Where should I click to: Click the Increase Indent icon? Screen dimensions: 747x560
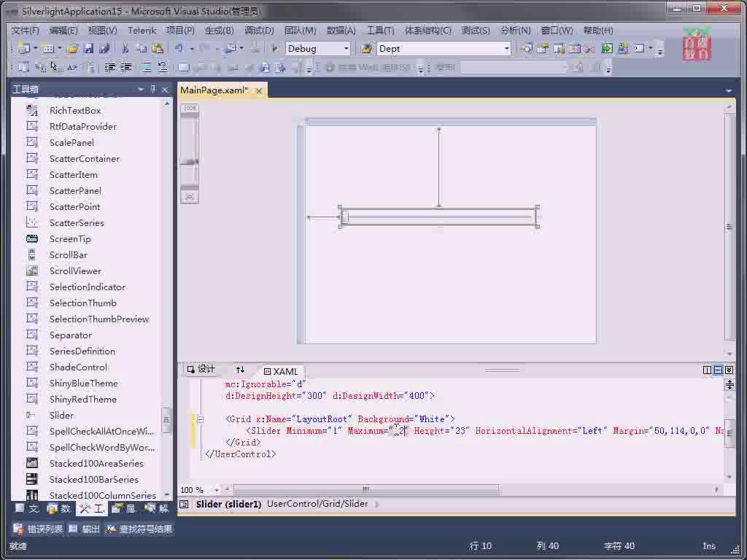125,67
